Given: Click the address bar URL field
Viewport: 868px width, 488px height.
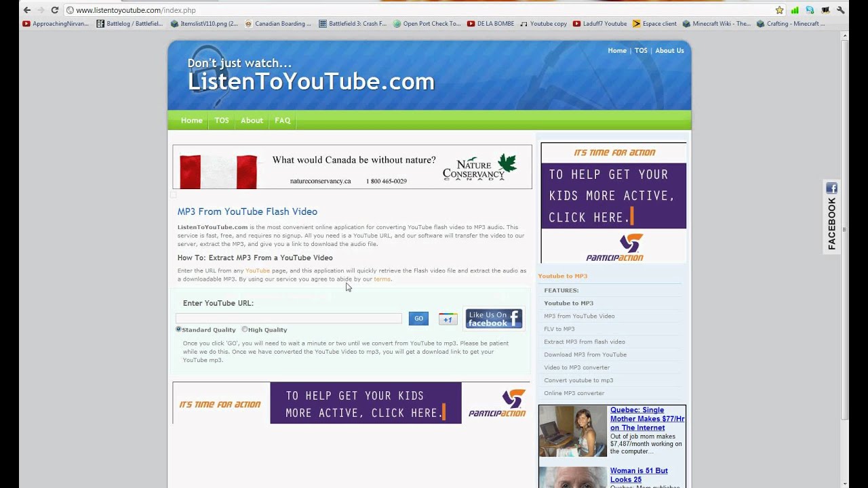Looking at the screenshot, I should [x=420, y=10].
